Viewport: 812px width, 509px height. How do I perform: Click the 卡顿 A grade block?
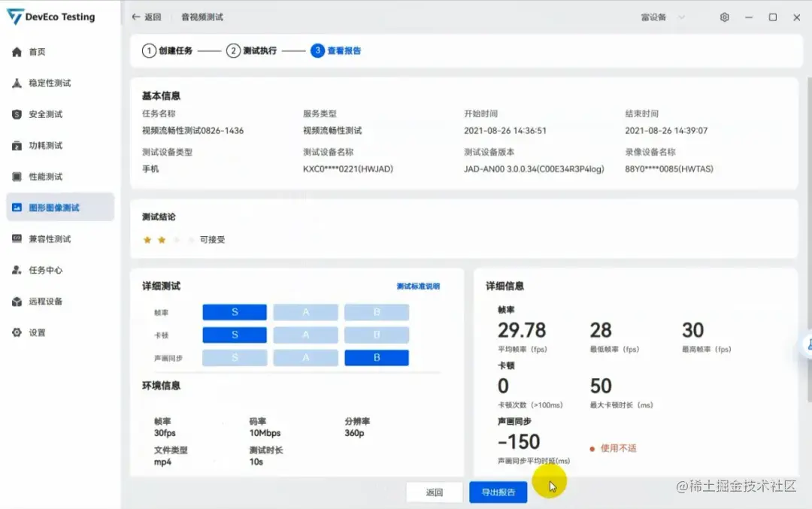click(x=305, y=335)
